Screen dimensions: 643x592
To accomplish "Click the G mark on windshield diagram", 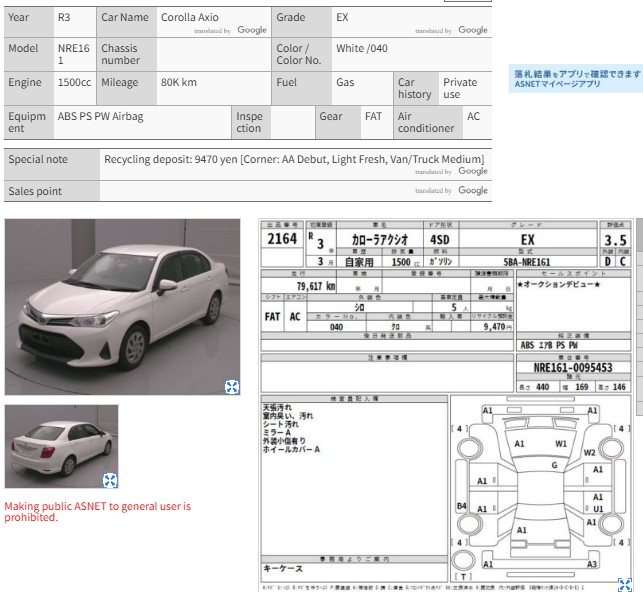I will [554, 465].
